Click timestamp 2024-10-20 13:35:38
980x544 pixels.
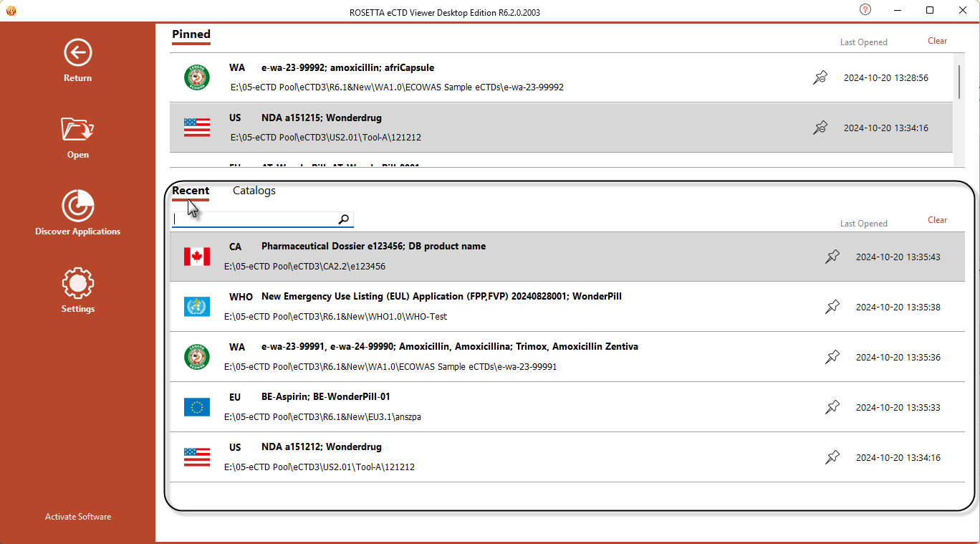(x=898, y=307)
